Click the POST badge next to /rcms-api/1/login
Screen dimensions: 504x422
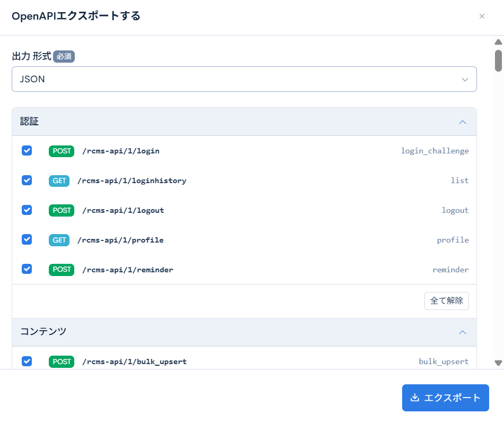point(61,151)
